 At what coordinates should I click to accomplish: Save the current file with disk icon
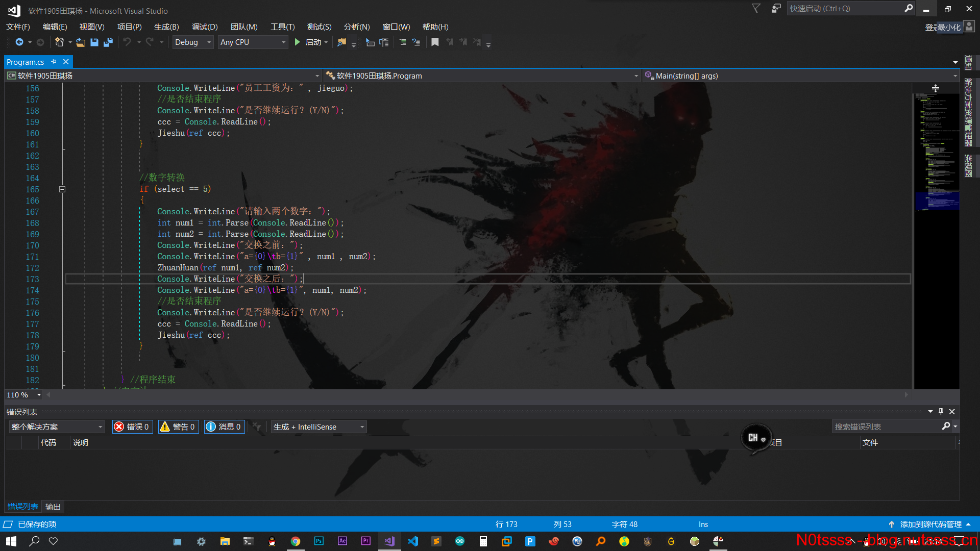[x=94, y=42]
